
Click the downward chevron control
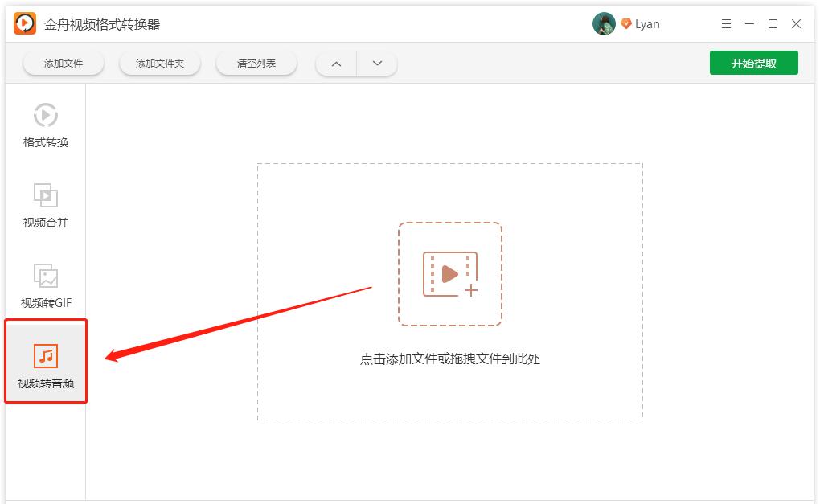376,63
